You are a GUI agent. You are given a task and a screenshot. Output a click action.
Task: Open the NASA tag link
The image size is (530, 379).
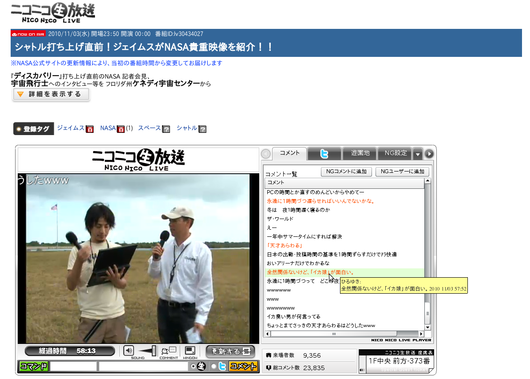108,128
